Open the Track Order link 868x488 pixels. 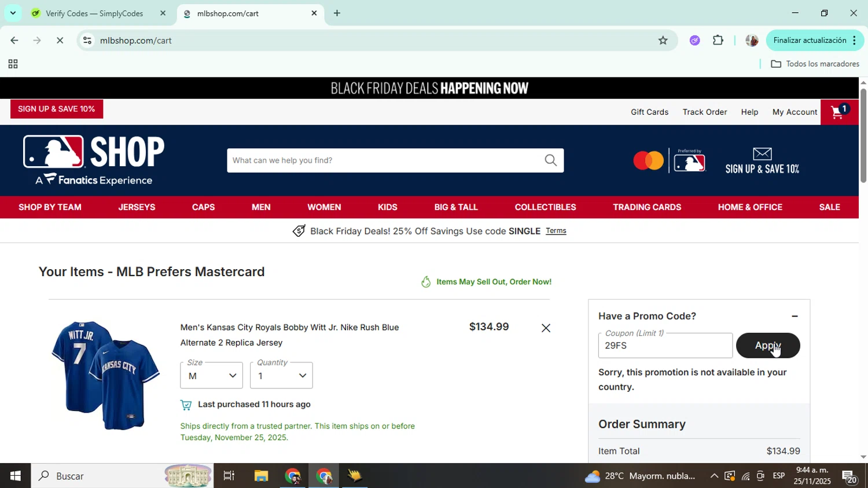point(704,112)
